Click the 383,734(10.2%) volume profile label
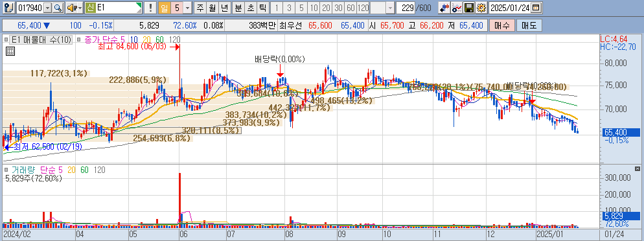The height and width of the screenshot is (241, 644). click(256, 115)
